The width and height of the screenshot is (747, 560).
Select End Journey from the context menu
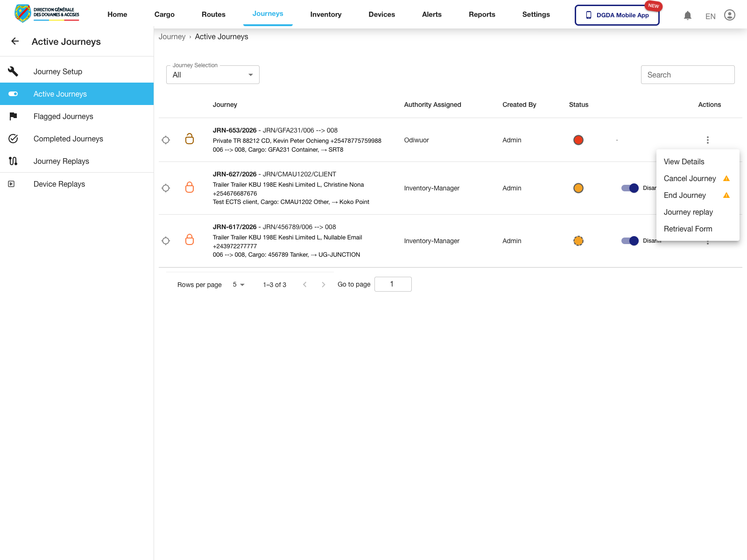coord(685,195)
